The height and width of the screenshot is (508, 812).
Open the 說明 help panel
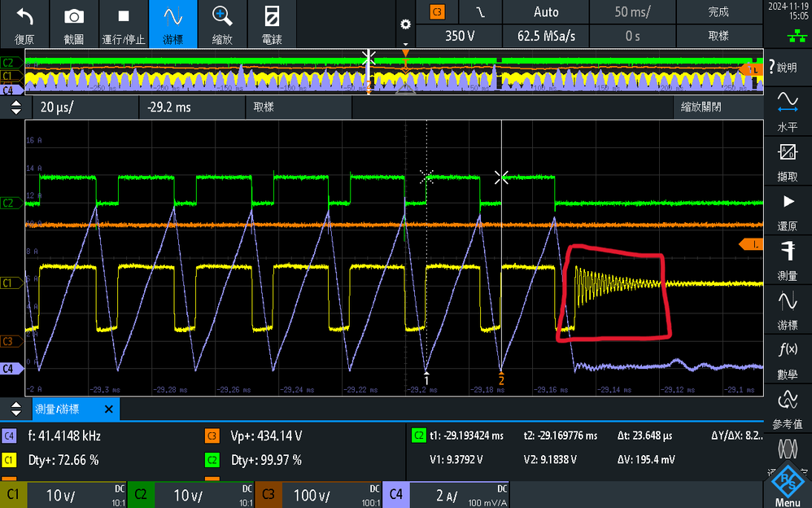tap(786, 67)
